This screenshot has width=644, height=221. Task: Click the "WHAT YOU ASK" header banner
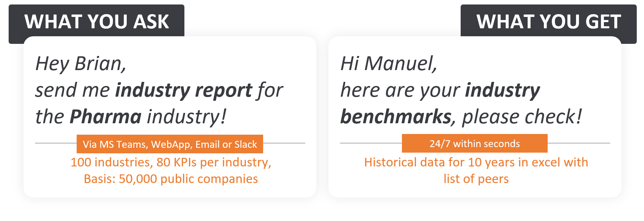(x=96, y=21)
